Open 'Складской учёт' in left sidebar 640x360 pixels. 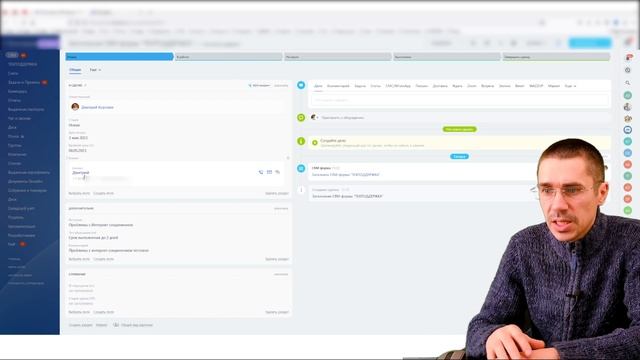pos(21,208)
